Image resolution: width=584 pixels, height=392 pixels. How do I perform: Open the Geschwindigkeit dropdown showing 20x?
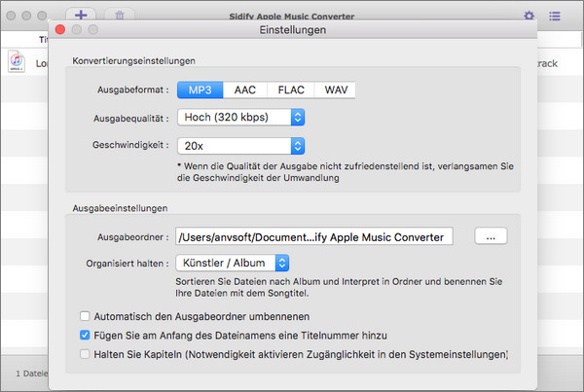(241, 146)
